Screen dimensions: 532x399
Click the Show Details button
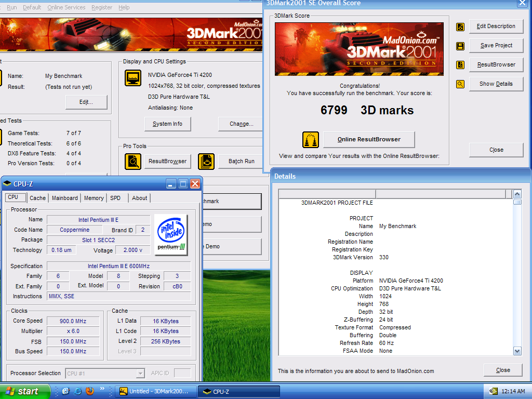coord(496,84)
